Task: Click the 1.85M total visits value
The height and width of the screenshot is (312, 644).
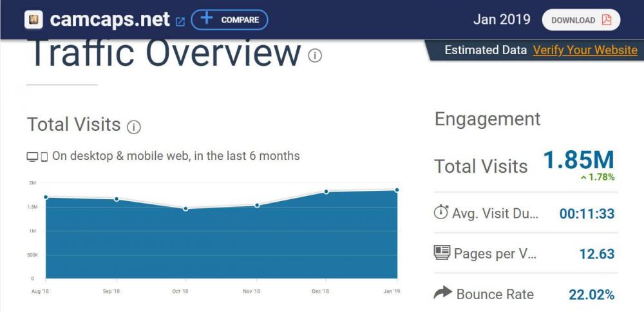Action: (x=578, y=160)
